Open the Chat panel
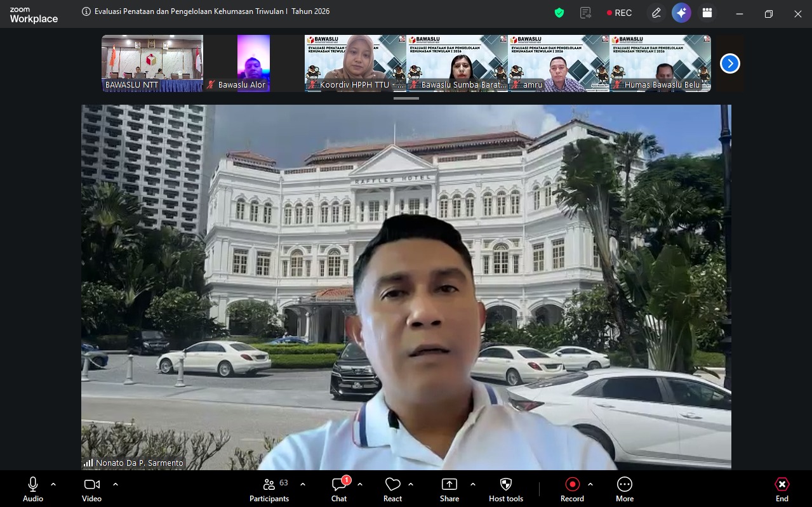 (x=339, y=489)
